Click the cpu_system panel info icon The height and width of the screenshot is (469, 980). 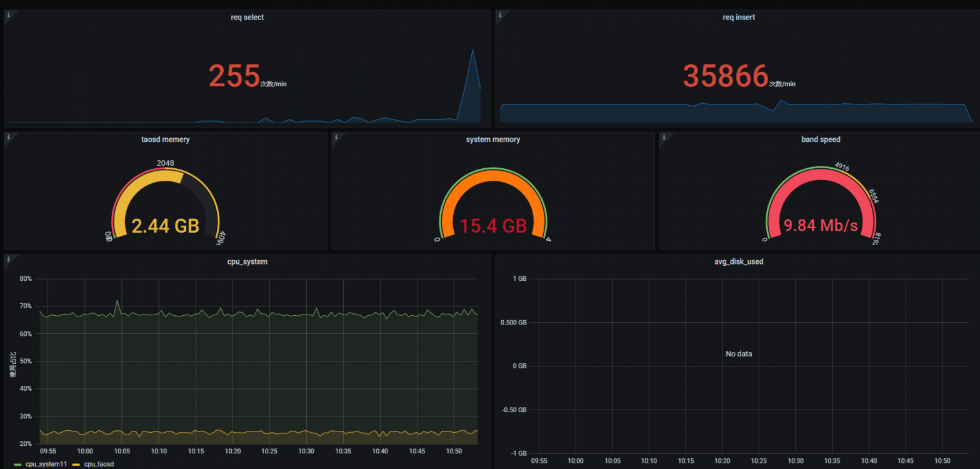8,258
